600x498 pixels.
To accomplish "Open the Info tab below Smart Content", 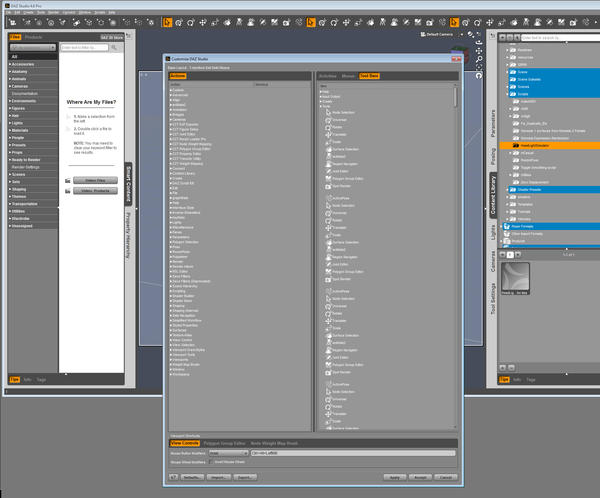I will coord(28,380).
